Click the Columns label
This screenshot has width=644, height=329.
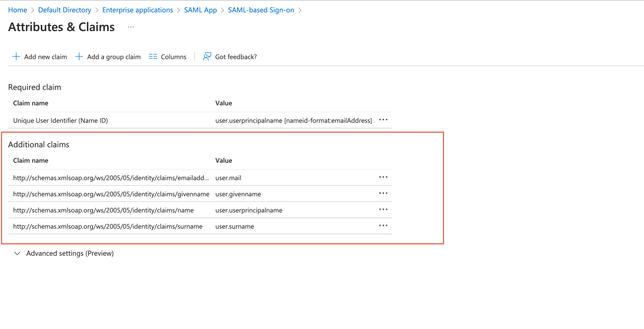click(x=173, y=57)
